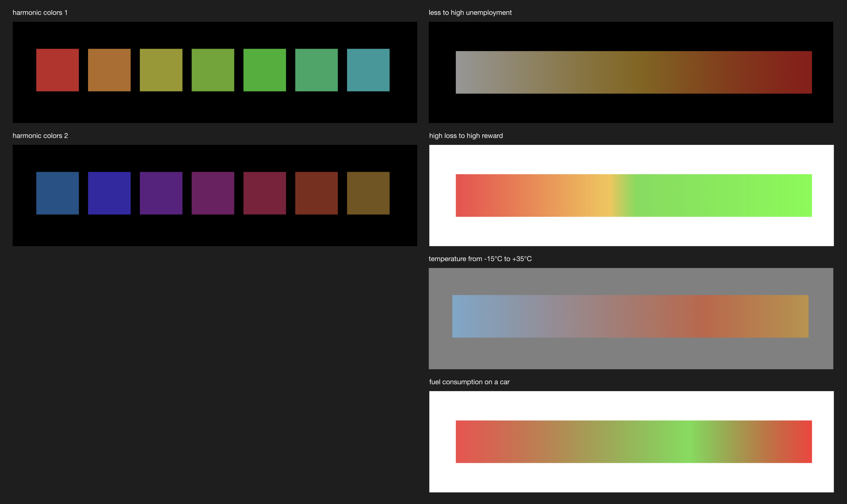Click the 'fuel consumption on a car' label
The width and height of the screenshot is (847, 504).
[469, 382]
